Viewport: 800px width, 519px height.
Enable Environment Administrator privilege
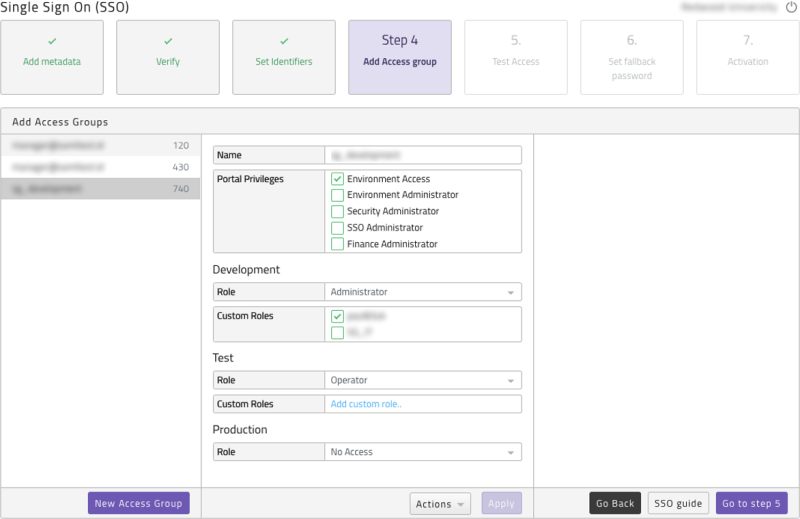338,195
